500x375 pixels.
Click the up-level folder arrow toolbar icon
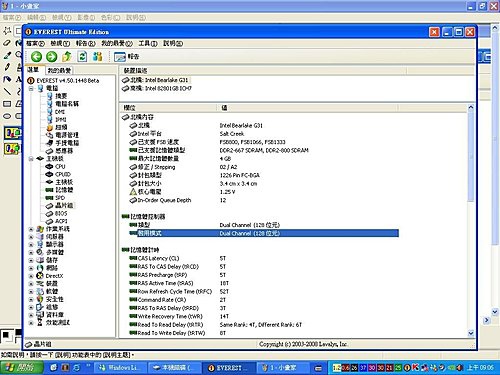coord(67,56)
